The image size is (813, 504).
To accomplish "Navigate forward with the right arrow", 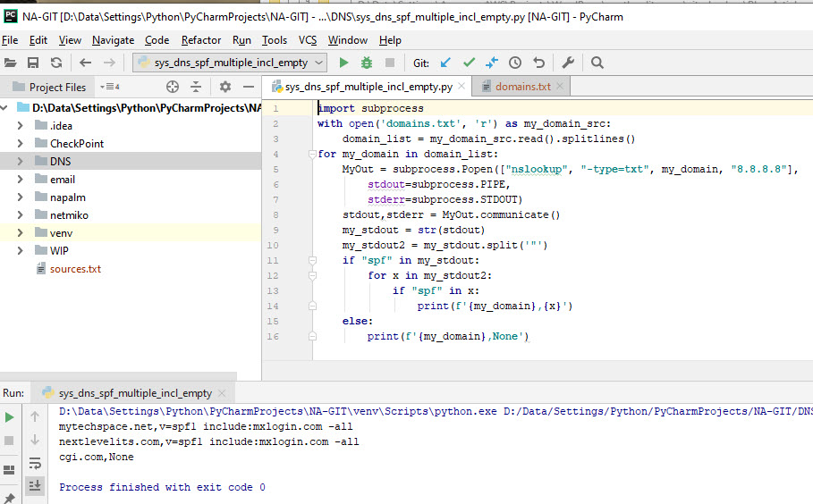I will point(109,63).
